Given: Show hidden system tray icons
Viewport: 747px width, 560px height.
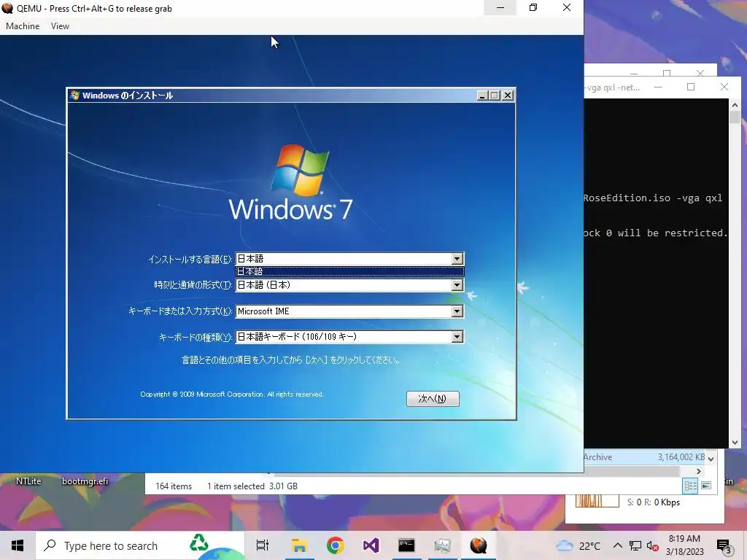Looking at the screenshot, I should tap(617, 545).
